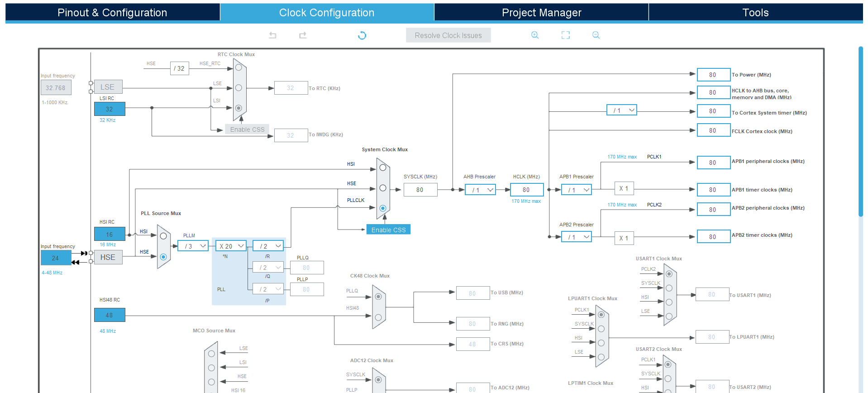Click FCLK Cortex clock value field

[714, 130]
